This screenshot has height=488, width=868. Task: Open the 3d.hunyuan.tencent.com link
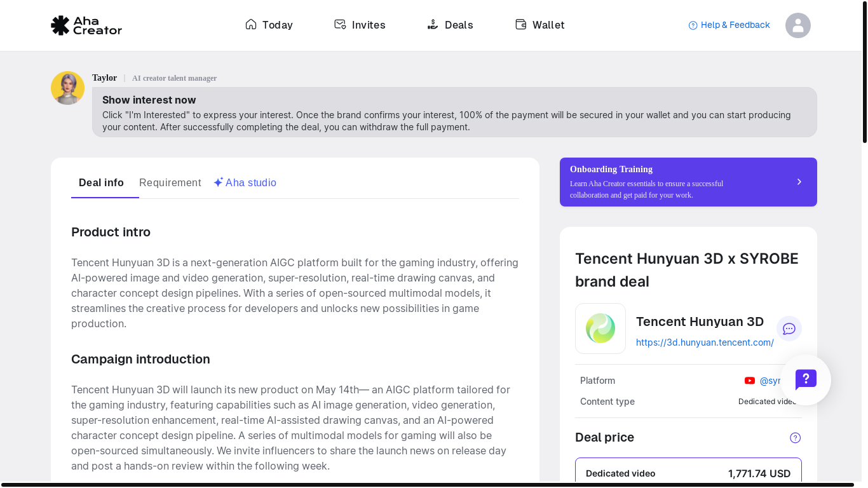tap(705, 342)
